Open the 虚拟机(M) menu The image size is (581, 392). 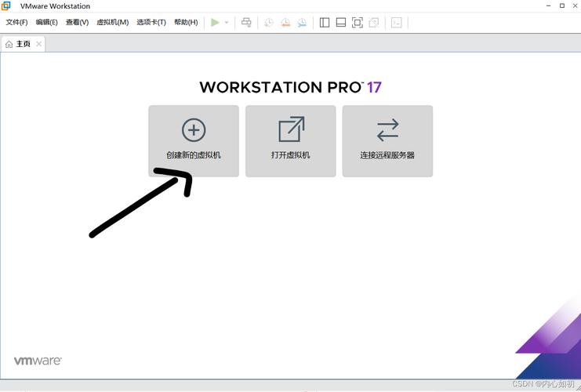pyautogui.click(x=113, y=22)
